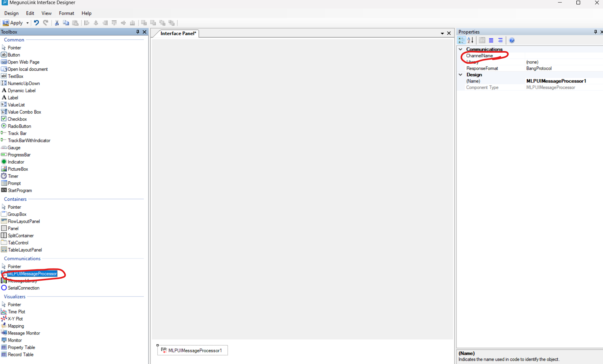Image resolution: width=603 pixels, height=364 pixels.
Task: Click the Copy icon in the toolbar
Action: pos(66,23)
